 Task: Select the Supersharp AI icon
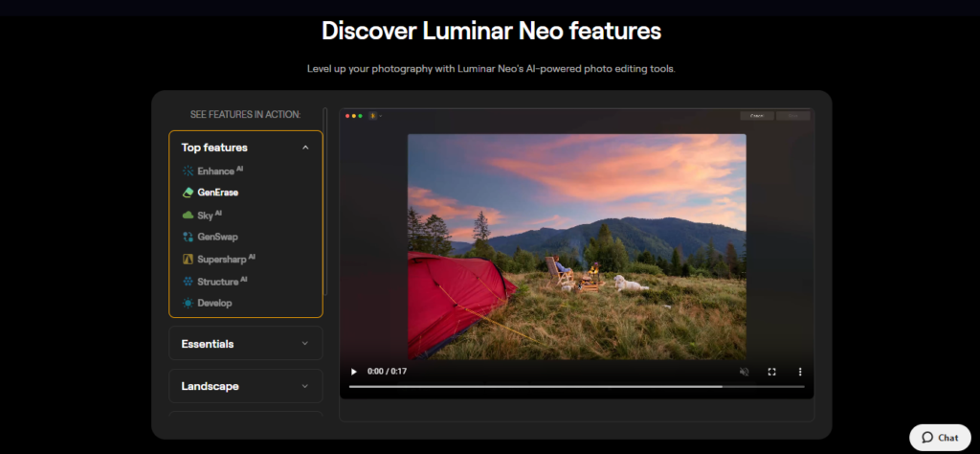pos(188,259)
